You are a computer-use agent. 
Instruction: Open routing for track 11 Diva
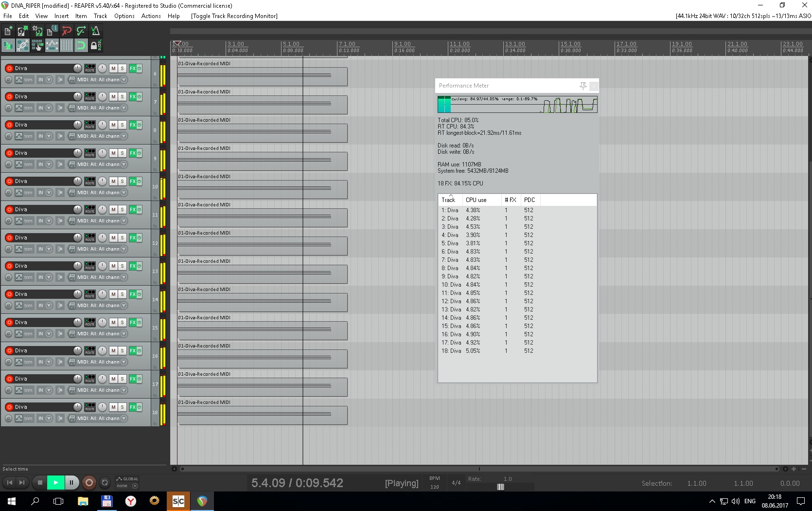[x=90, y=209]
